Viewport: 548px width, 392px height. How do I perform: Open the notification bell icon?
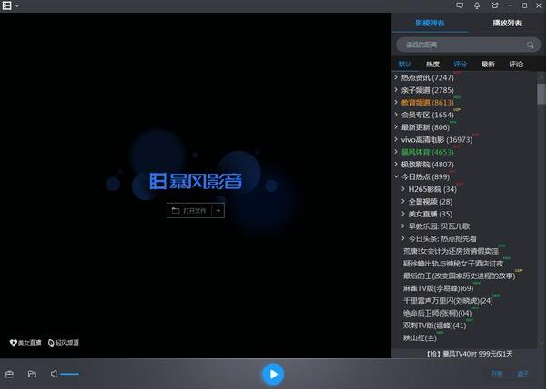pyautogui.click(x=477, y=5)
